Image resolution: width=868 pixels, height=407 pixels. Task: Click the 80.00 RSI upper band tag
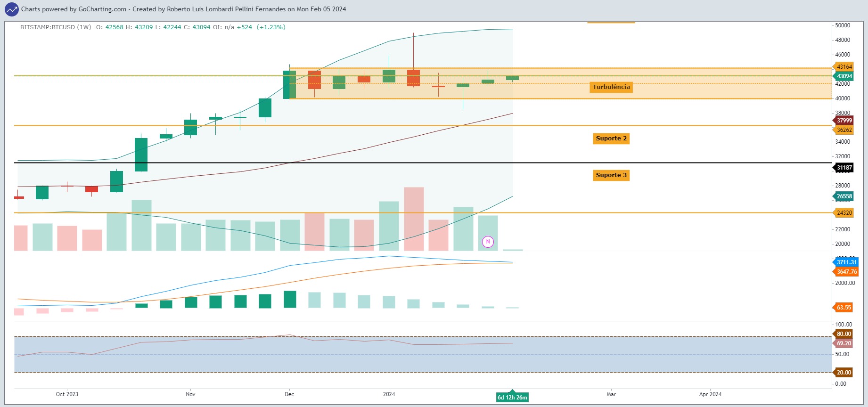(x=843, y=334)
